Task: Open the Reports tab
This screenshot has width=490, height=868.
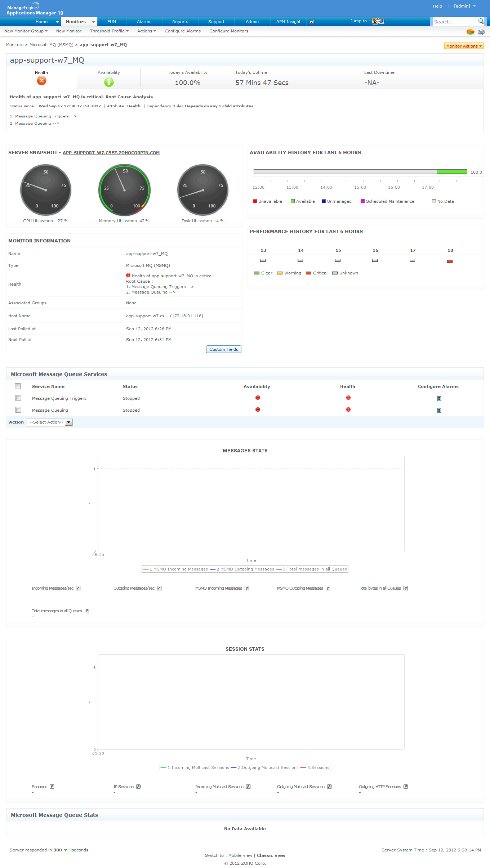Action: tap(180, 22)
